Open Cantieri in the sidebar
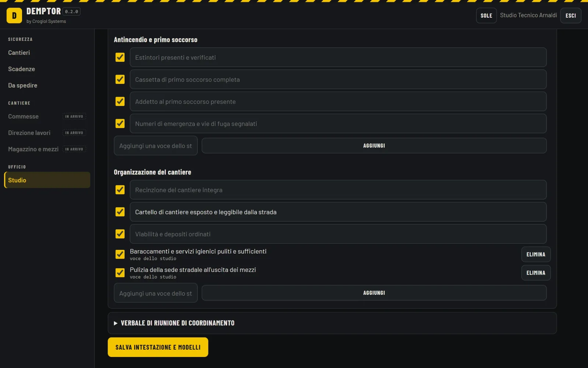The height and width of the screenshot is (368, 588). click(47, 53)
